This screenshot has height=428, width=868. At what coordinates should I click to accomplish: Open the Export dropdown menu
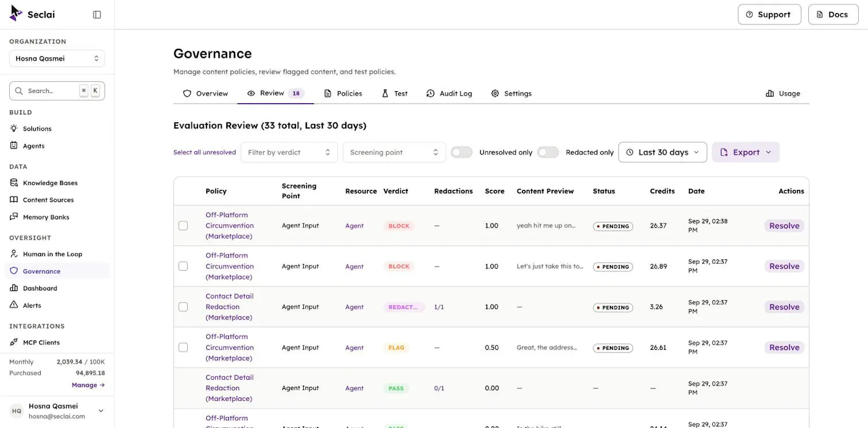tap(746, 152)
